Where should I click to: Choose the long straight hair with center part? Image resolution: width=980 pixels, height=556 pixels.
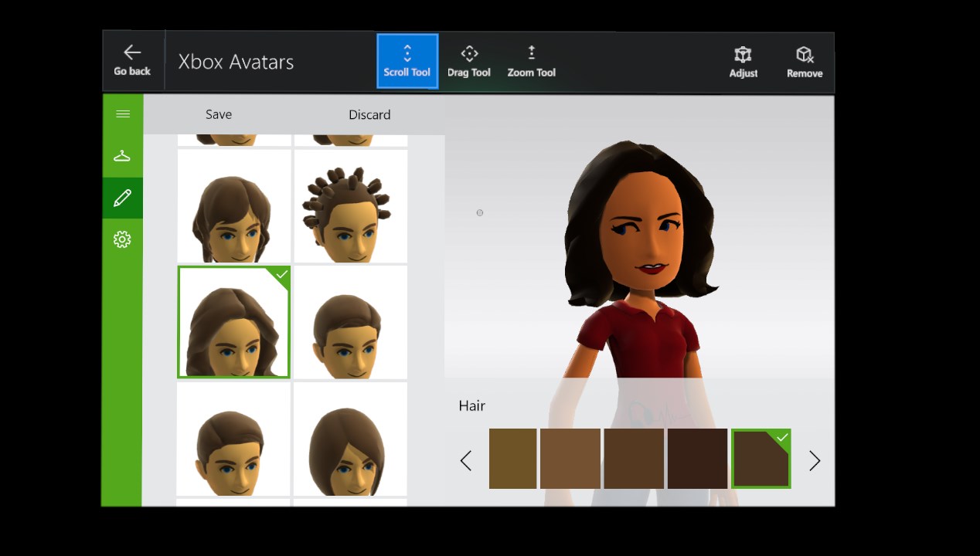coord(234,206)
